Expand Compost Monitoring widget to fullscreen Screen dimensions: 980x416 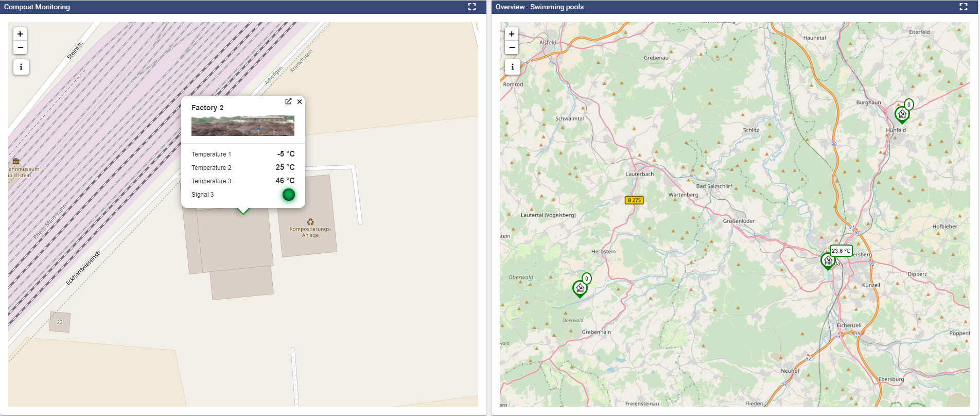[x=471, y=7]
